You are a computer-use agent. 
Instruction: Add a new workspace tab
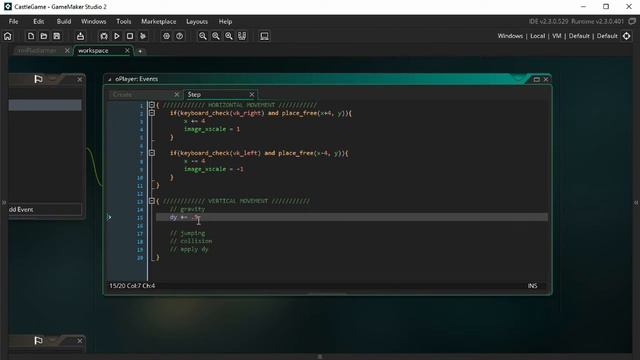[x=140, y=51]
